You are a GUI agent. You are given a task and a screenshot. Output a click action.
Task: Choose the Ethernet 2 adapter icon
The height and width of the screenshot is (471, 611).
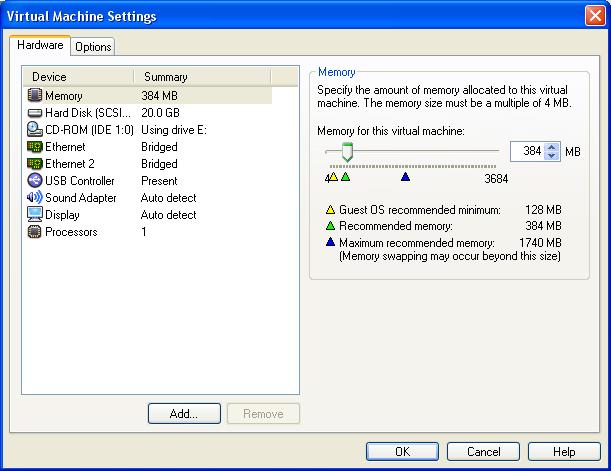pyautogui.click(x=35, y=163)
